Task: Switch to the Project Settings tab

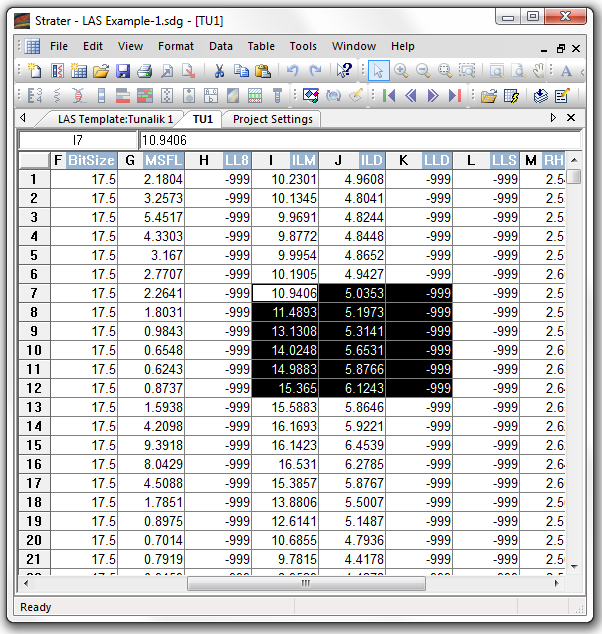Action: (273, 119)
